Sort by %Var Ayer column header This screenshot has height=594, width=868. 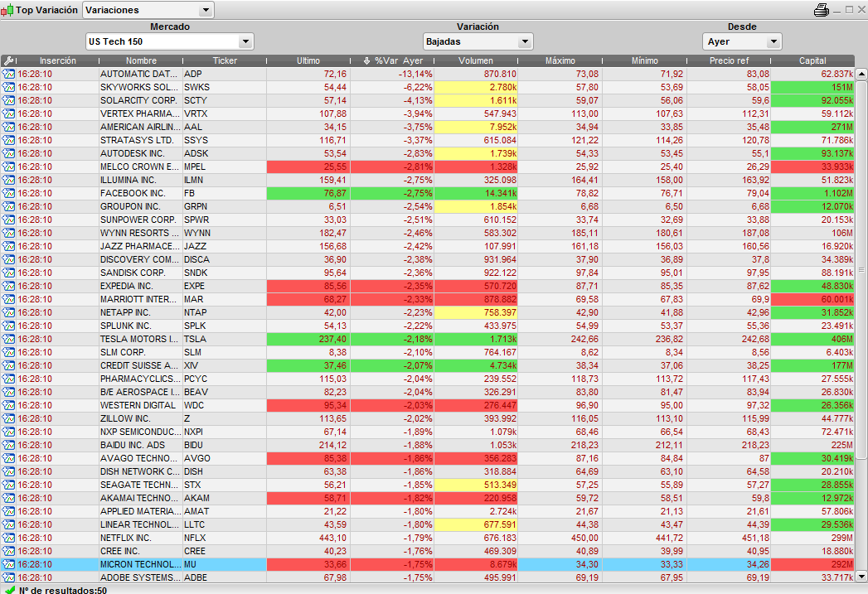[393, 60]
